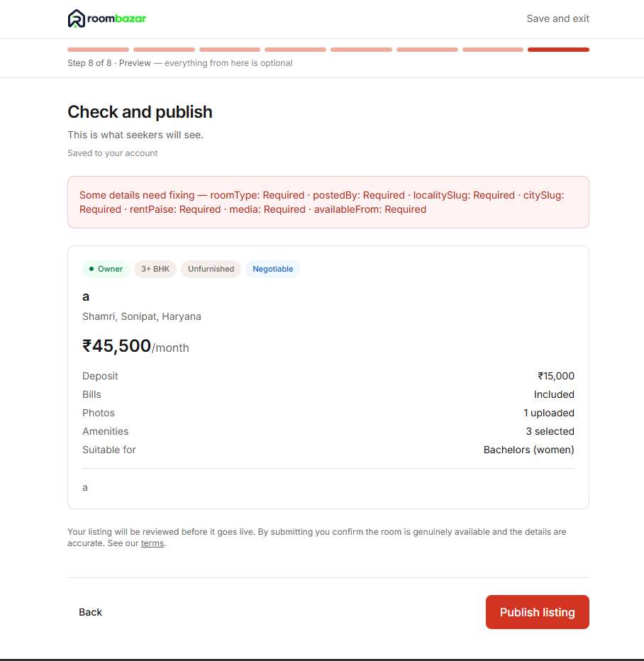Image resolution: width=644 pixels, height=661 pixels.
Task: Click the green dot in Owner badge
Action: tap(91, 269)
